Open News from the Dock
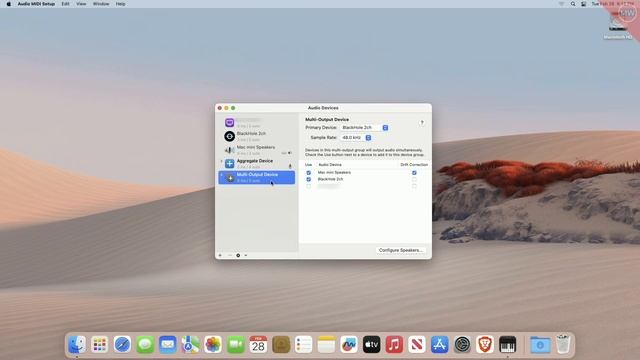 tap(417, 344)
